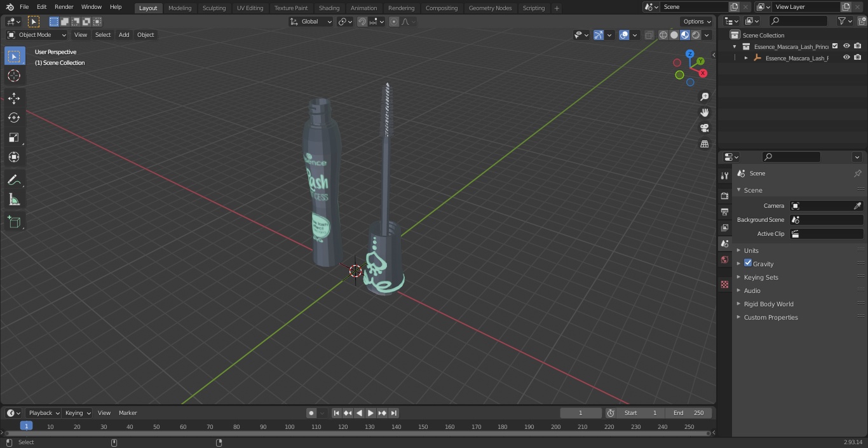This screenshot has height=448, width=868.
Task: Click the Marker menu in timeline
Action: 128,413
